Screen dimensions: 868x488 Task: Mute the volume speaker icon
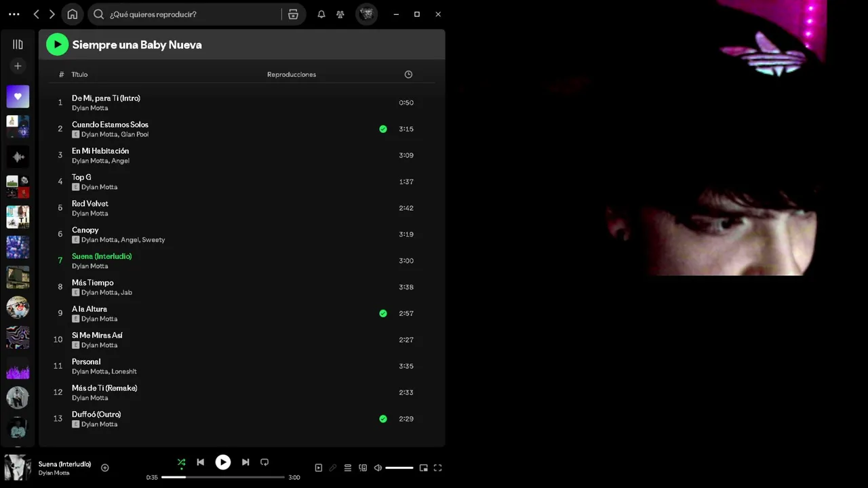pos(378,468)
